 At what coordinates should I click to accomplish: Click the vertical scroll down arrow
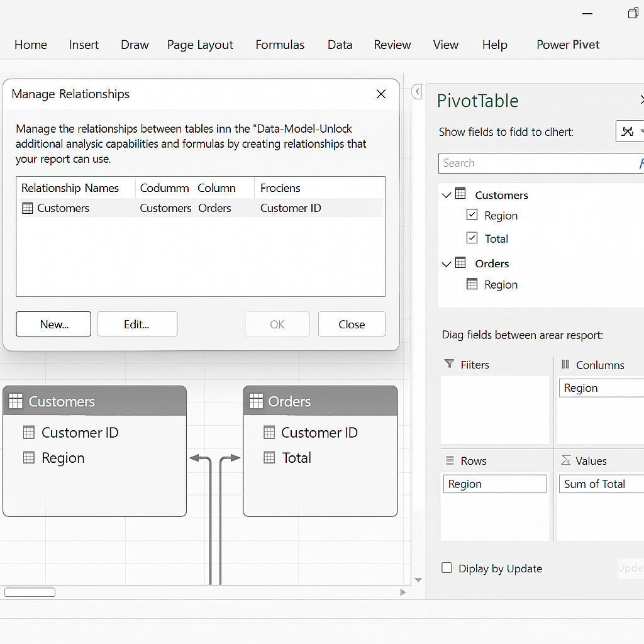point(418,580)
